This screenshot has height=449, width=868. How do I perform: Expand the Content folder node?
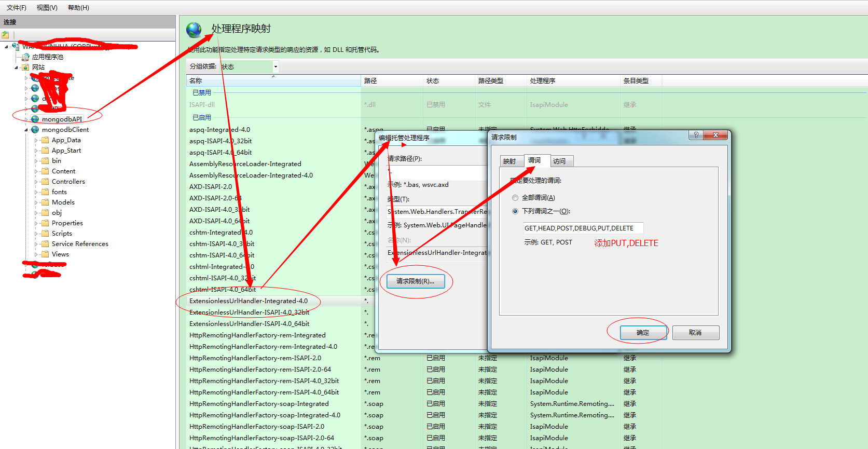36,171
